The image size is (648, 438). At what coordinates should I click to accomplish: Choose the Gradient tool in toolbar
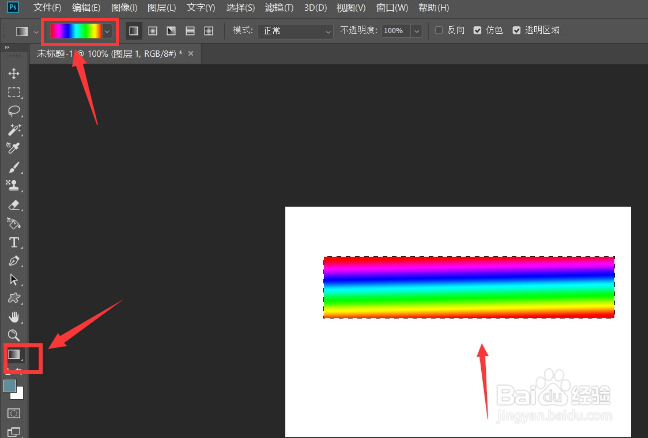click(x=14, y=355)
